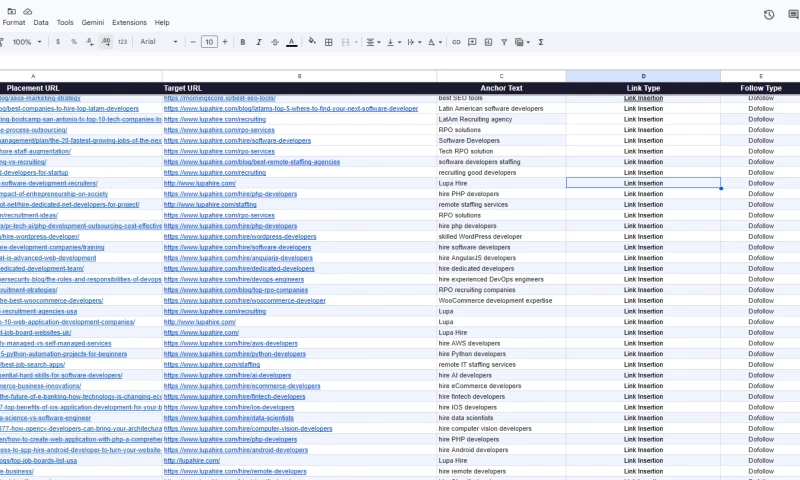800x480 pixels.
Task: Open text wrapping dropdown
Action: coord(414,42)
